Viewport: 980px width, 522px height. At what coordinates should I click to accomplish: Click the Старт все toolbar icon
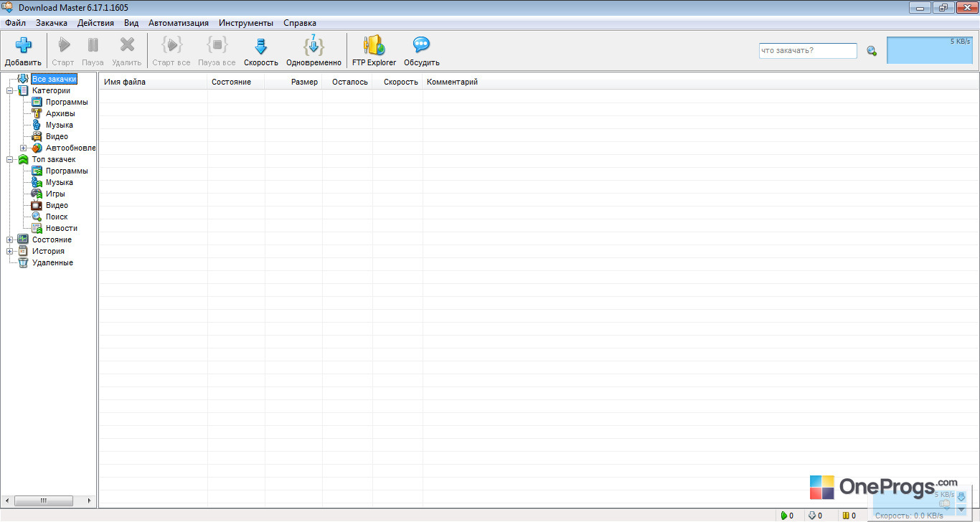point(171,45)
